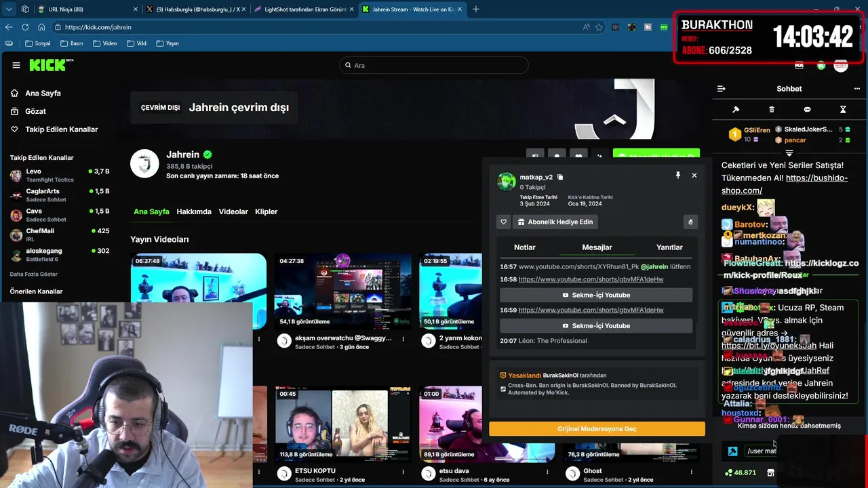Open the browser home page

(x=41, y=27)
